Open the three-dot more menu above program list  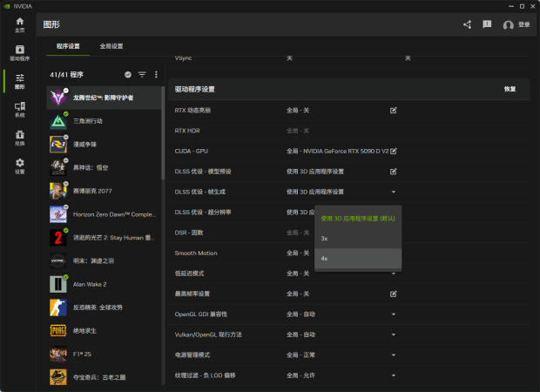[156, 74]
